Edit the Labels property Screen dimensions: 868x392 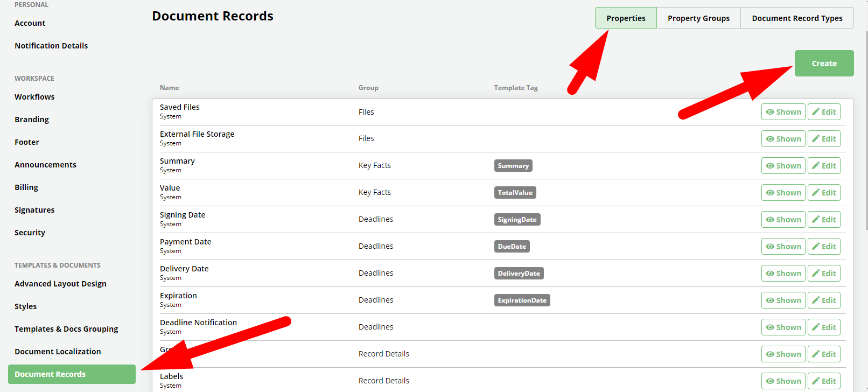(x=824, y=381)
